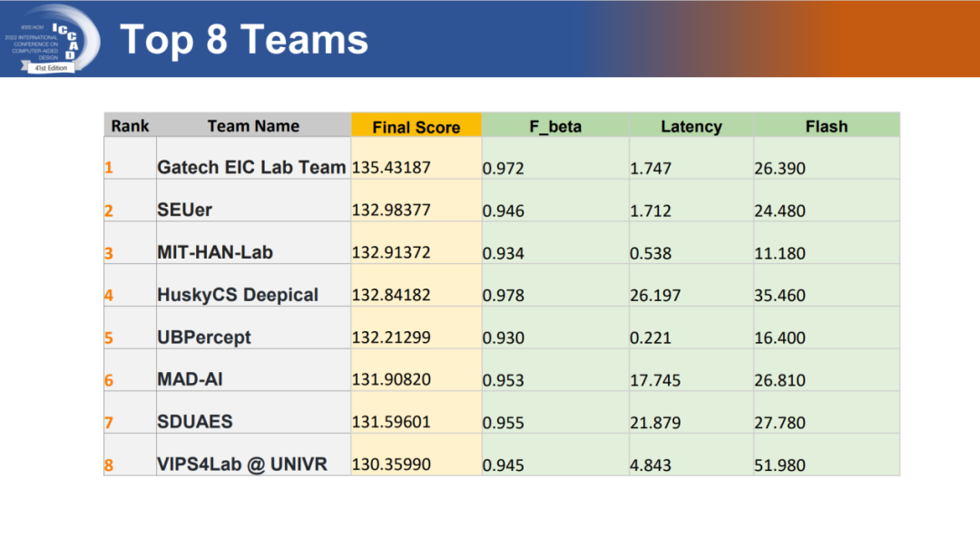
Task: Select the SDUAES team cell
Action: click(x=194, y=422)
